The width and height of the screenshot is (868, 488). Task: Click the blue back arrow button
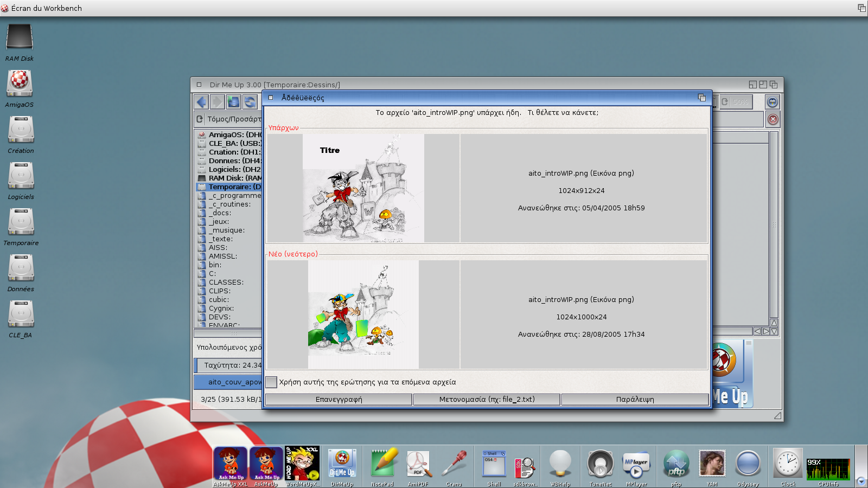[202, 102]
